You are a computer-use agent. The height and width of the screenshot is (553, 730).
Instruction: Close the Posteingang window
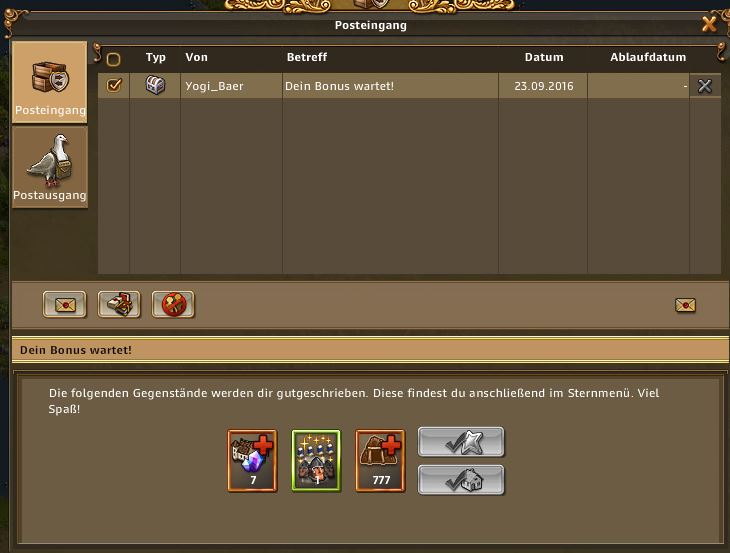pos(709,24)
